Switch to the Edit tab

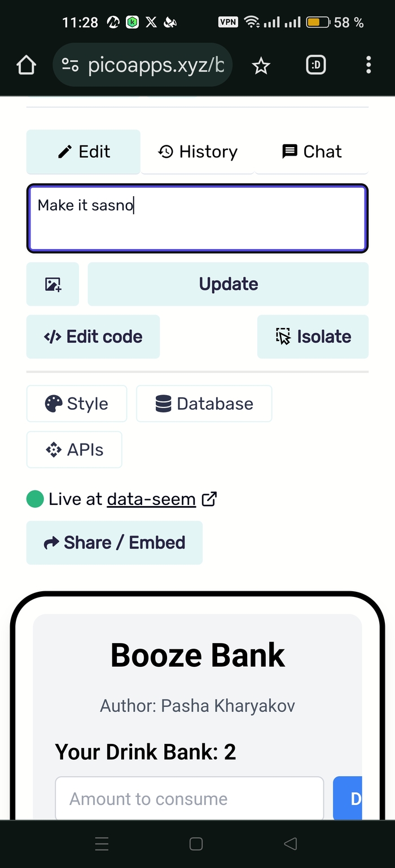point(84,152)
